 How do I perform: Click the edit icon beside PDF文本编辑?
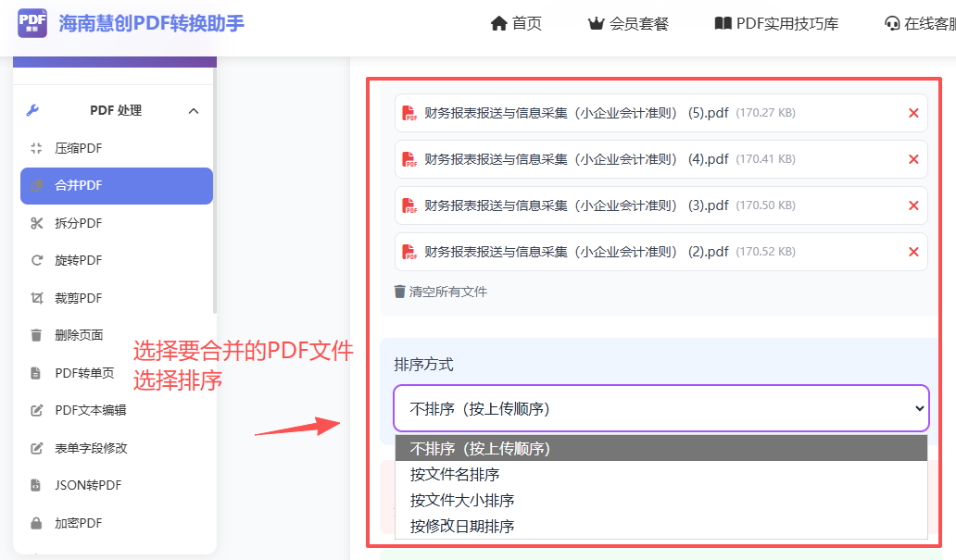click(x=36, y=410)
